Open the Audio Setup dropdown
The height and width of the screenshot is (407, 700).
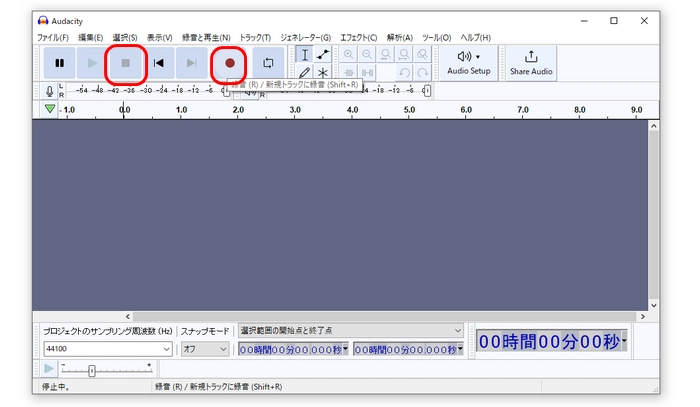click(468, 62)
